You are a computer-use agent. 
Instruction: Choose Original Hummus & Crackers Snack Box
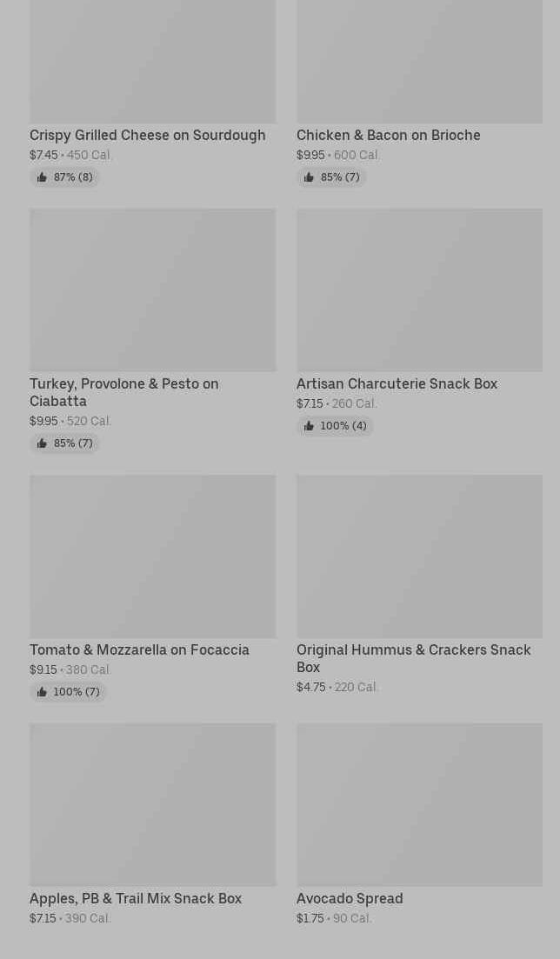[413, 658]
